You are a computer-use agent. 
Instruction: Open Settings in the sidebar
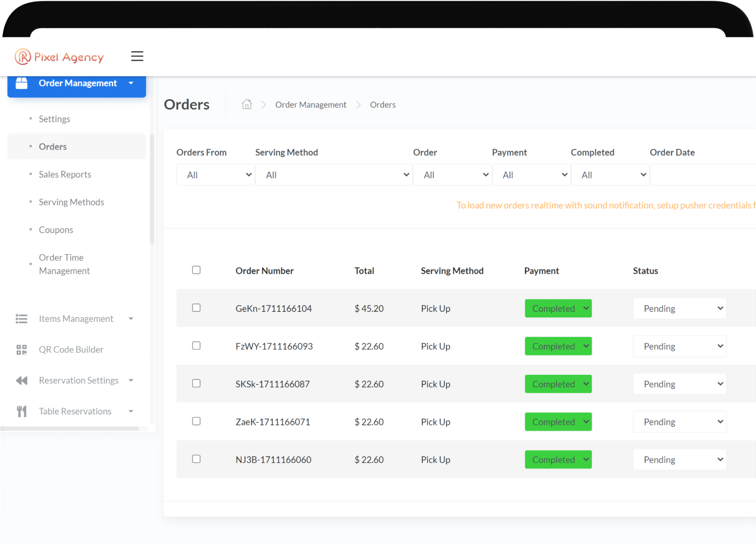[54, 119]
